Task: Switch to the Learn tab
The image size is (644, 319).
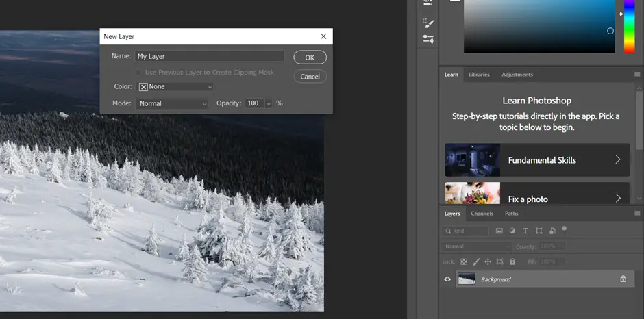Action: (451, 75)
